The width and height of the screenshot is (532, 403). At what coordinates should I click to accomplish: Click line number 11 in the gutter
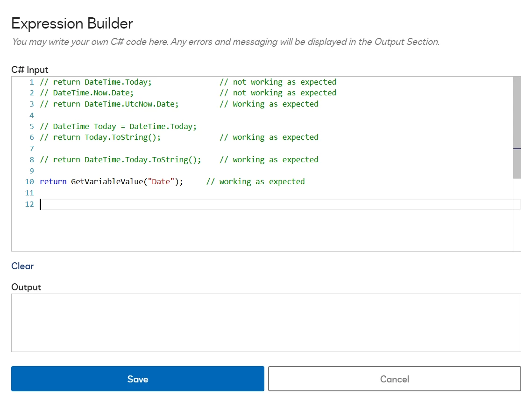point(29,193)
